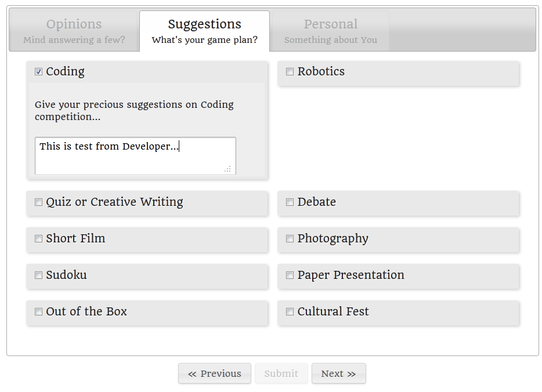The height and width of the screenshot is (392, 542).
Task: Check the Debate option
Action: click(x=290, y=202)
